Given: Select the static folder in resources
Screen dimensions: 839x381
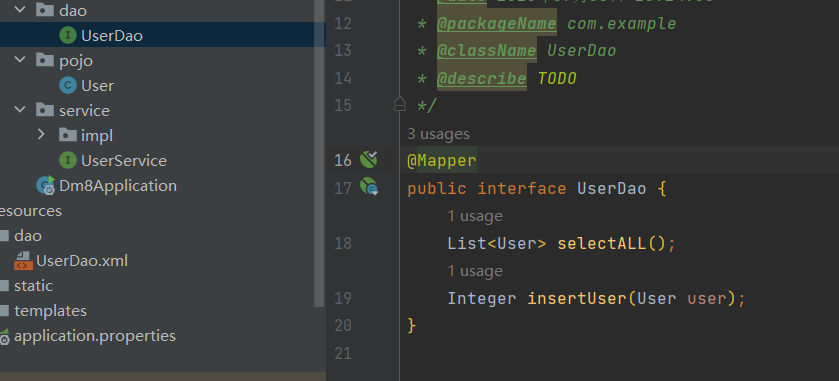Looking at the screenshot, I should coord(33,286).
